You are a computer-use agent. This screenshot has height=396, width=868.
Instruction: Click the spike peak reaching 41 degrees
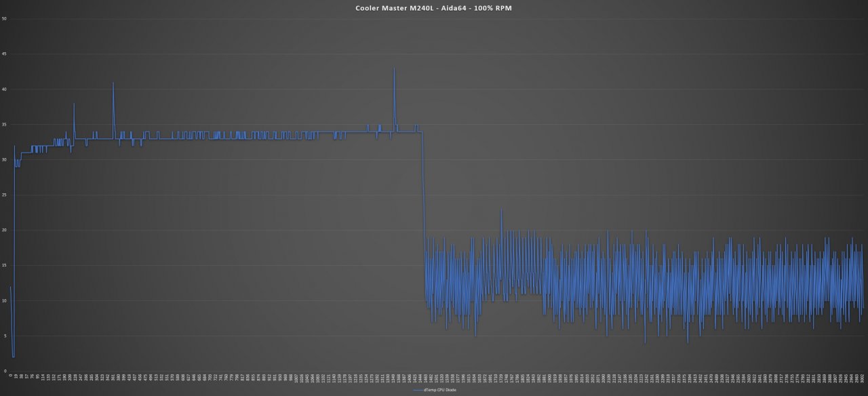pyautogui.click(x=113, y=83)
